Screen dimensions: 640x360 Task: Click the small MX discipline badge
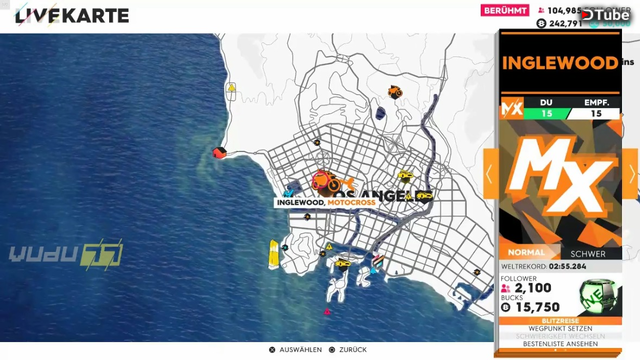[x=512, y=108]
